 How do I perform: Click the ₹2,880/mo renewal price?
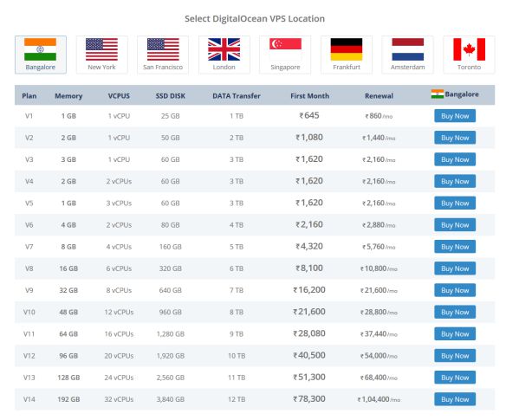pyautogui.click(x=379, y=225)
